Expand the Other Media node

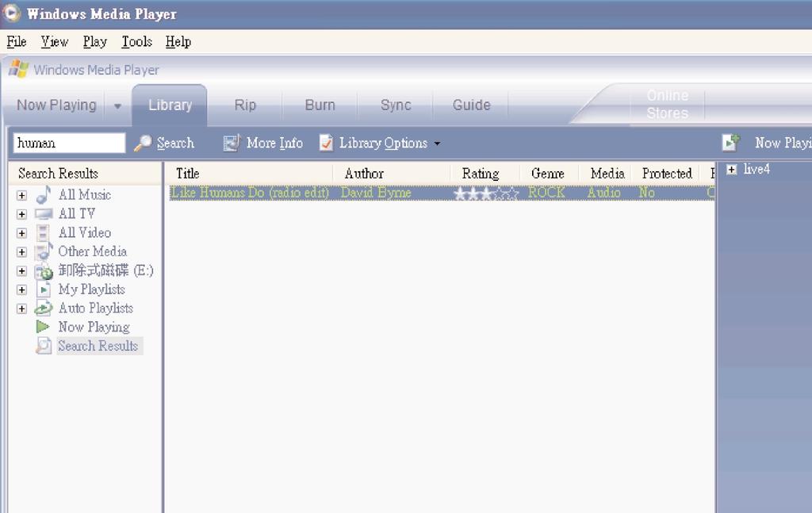[21, 252]
